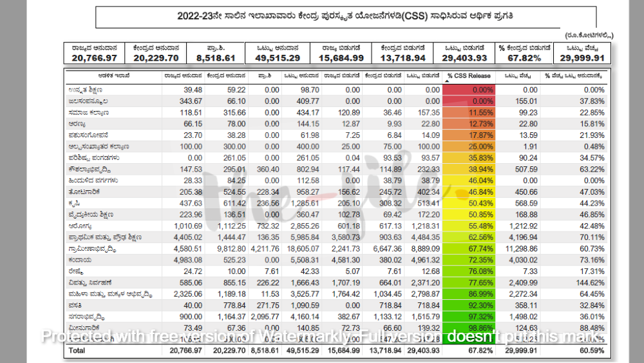Select the orange 11.55% CSS release cell
The width and height of the screenshot is (644, 363).
coord(468,112)
